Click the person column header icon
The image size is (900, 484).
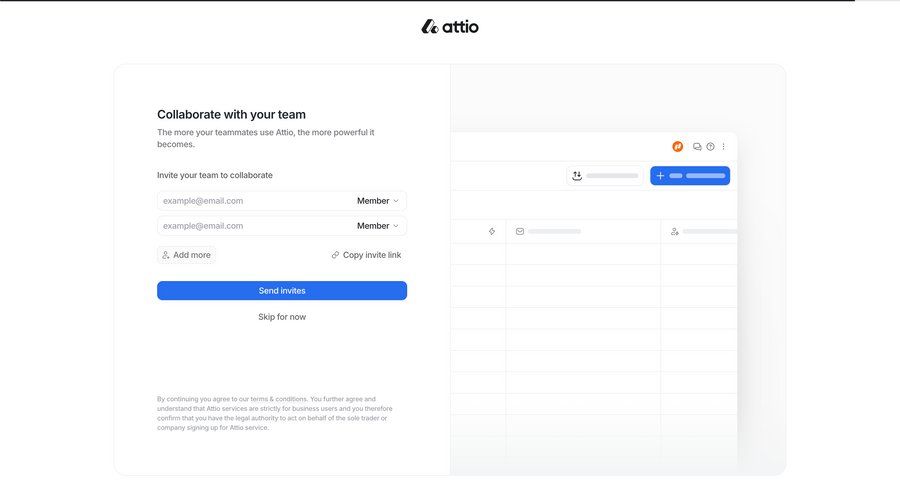[674, 231]
